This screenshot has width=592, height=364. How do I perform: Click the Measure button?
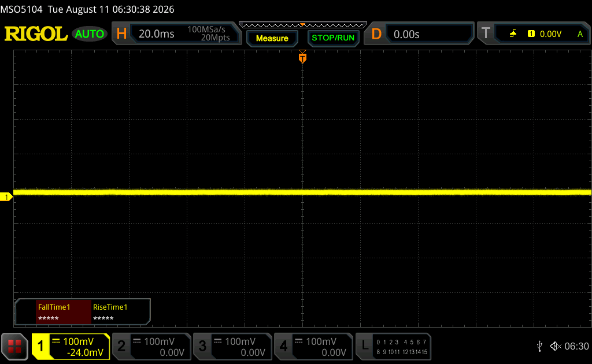(272, 38)
